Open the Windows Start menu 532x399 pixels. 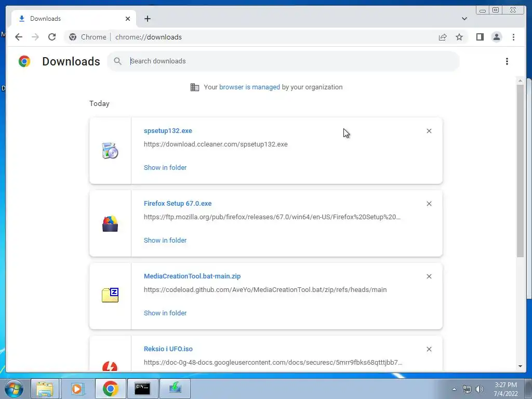14,389
